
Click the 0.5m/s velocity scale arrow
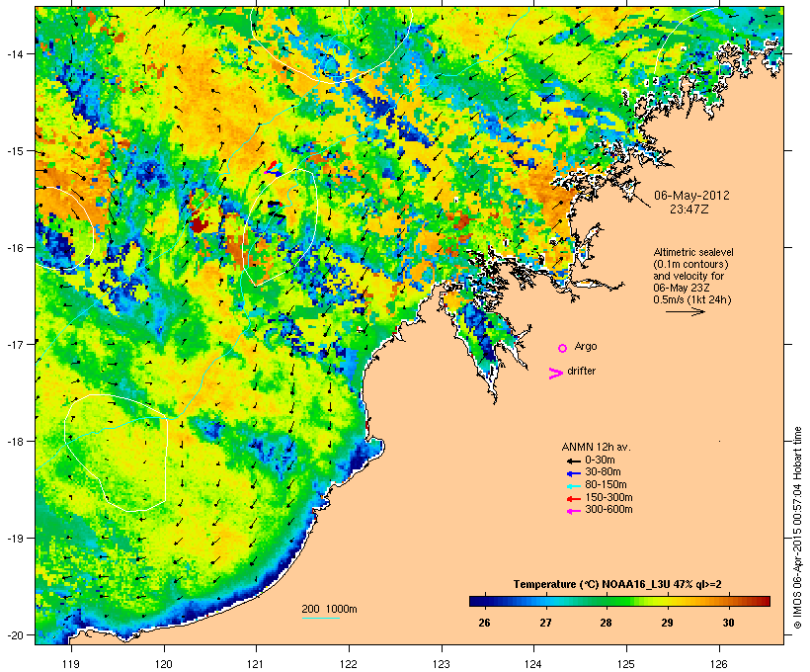click(x=685, y=311)
